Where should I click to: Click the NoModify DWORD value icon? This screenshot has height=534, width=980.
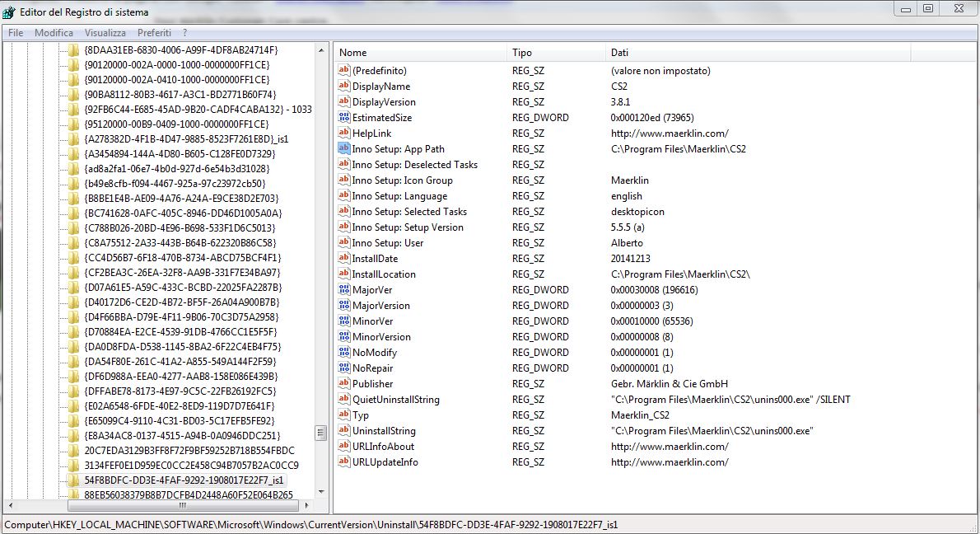point(343,352)
